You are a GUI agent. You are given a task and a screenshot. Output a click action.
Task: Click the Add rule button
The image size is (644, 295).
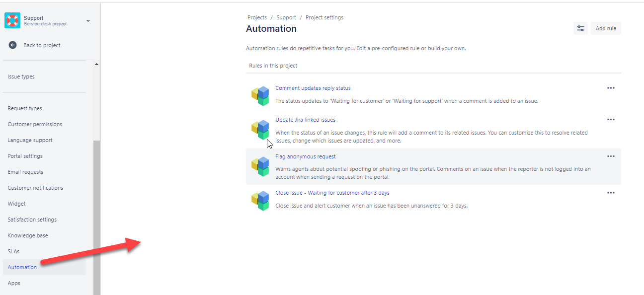[606, 28]
